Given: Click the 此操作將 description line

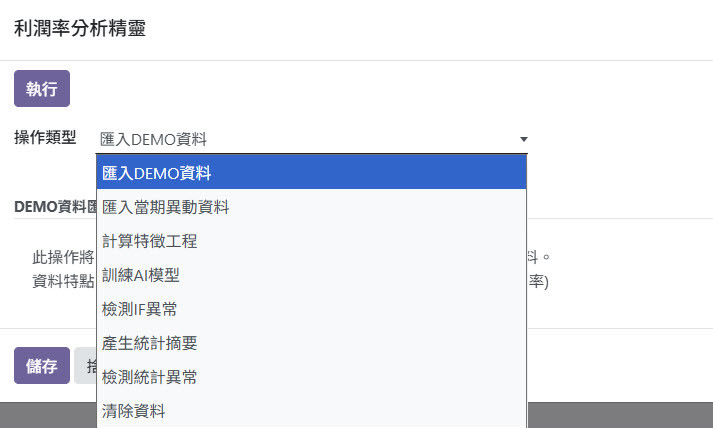Looking at the screenshot, I should [x=63, y=257].
